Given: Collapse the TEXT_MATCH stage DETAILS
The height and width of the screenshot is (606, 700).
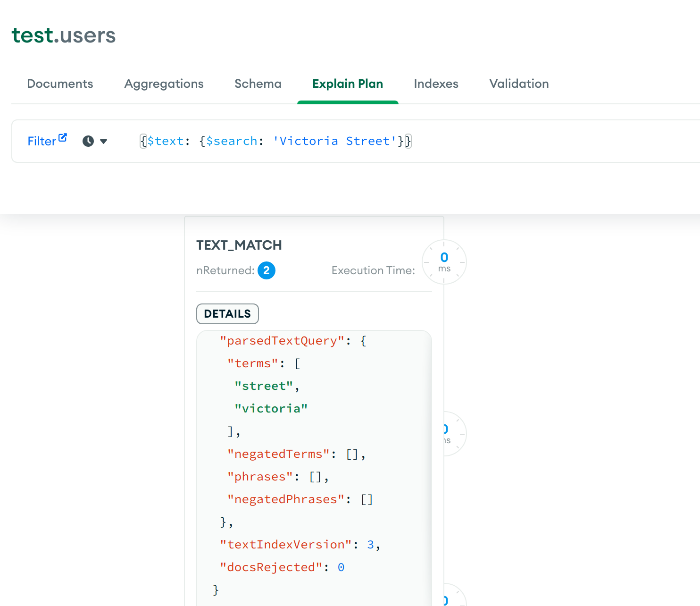Looking at the screenshot, I should (x=227, y=314).
